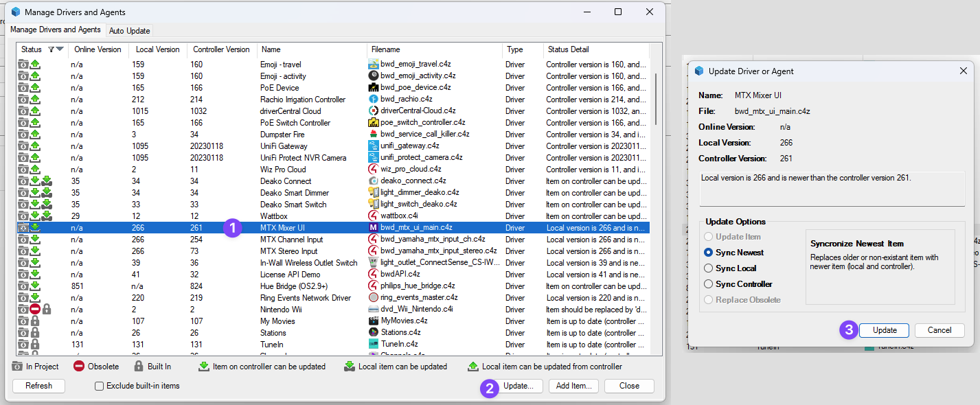Select the License API Demo row

click(334, 275)
